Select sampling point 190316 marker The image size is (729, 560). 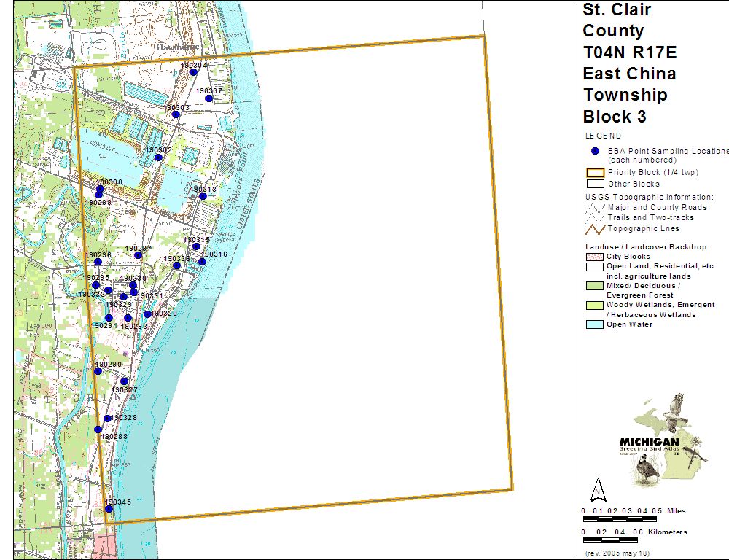[x=202, y=261]
